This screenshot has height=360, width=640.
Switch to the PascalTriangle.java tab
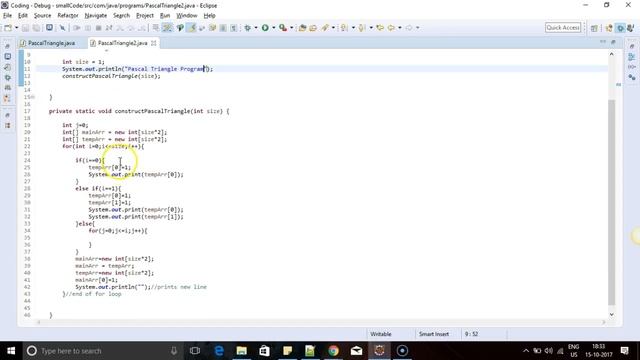coord(51,43)
